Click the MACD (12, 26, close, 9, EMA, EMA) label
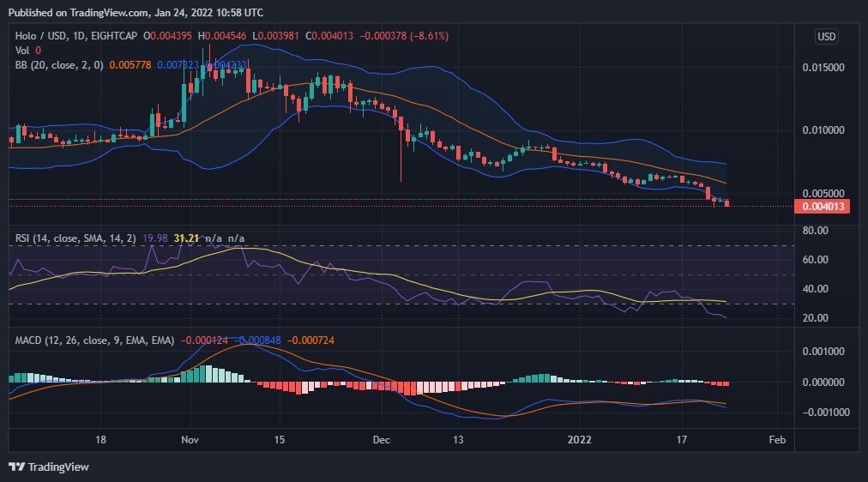Screen dimensions: 868x482 pyautogui.click(x=94, y=340)
